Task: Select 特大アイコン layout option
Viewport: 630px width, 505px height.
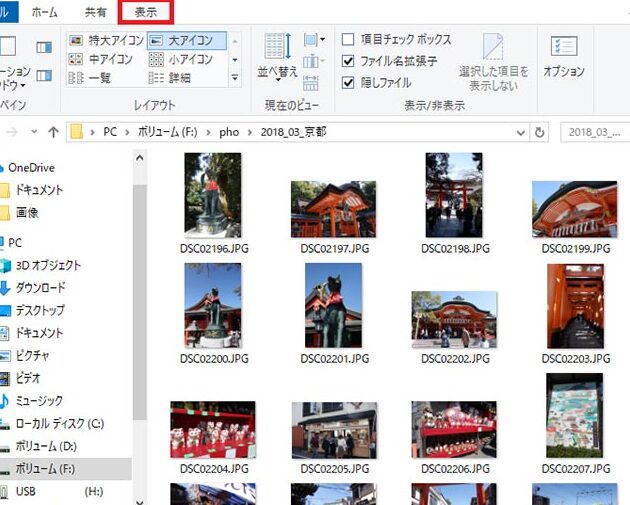Action: pos(105,41)
